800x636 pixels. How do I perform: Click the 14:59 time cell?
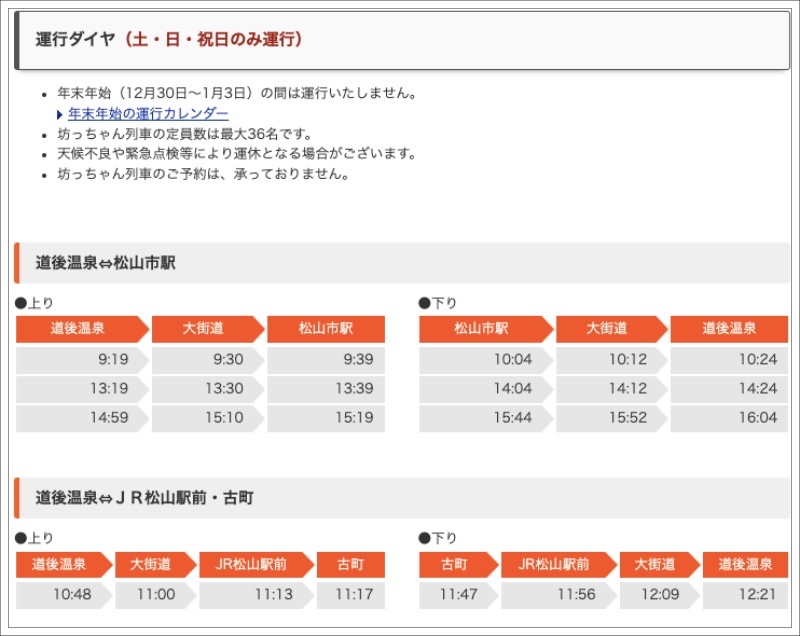(82, 418)
